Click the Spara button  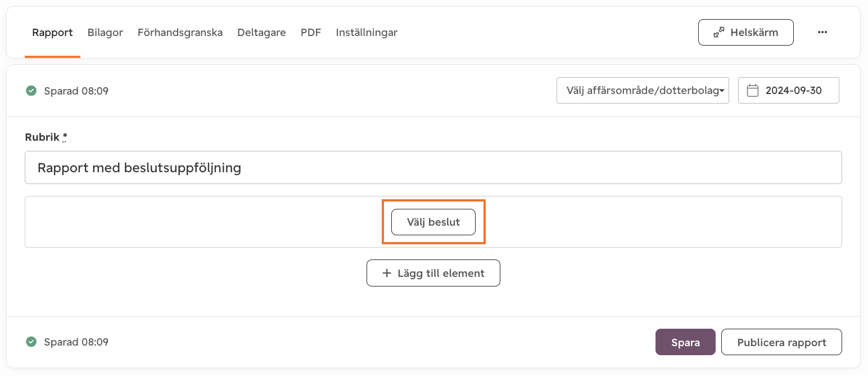click(x=685, y=342)
